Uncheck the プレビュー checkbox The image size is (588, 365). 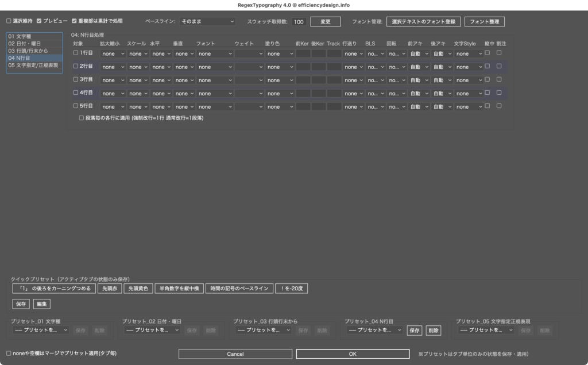point(39,21)
